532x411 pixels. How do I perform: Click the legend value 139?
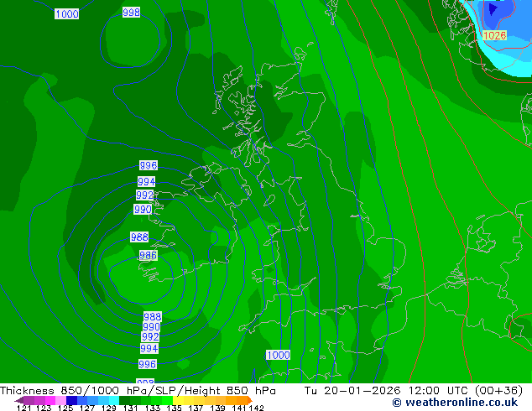(217, 408)
